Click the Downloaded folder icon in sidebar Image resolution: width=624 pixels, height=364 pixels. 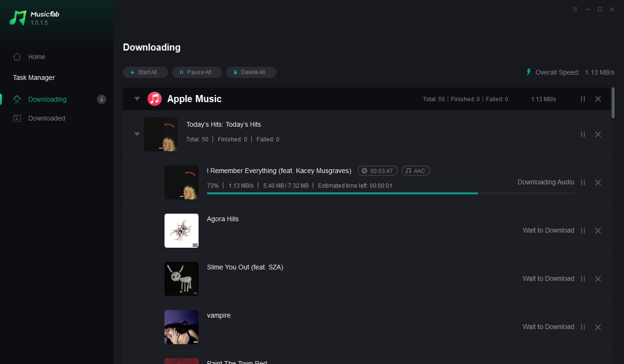17,118
